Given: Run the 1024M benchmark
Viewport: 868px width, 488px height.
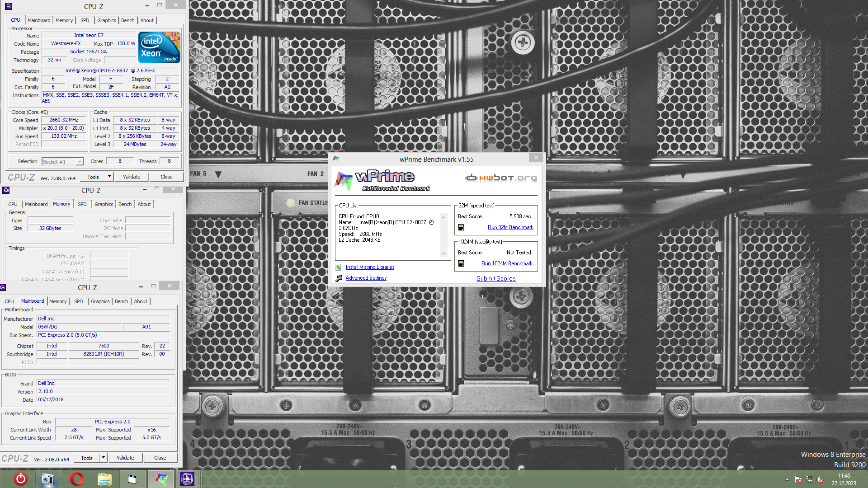Looking at the screenshot, I should pyautogui.click(x=507, y=263).
